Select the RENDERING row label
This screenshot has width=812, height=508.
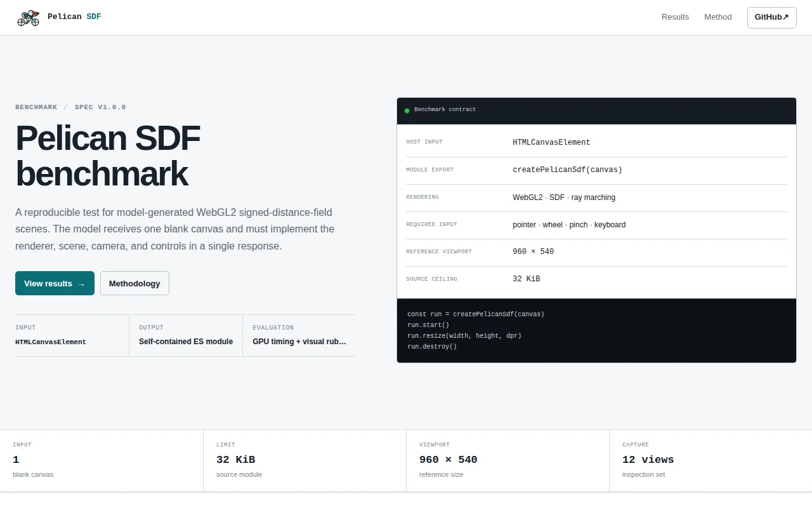click(x=422, y=197)
